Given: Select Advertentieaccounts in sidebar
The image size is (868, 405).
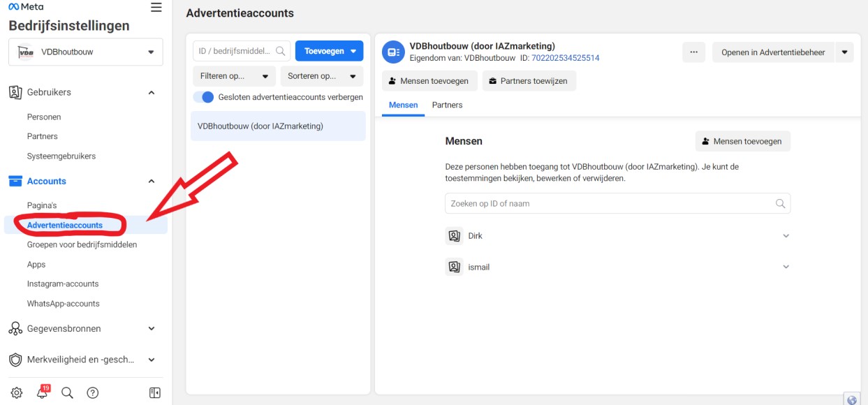Looking at the screenshot, I should click(x=65, y=225).
